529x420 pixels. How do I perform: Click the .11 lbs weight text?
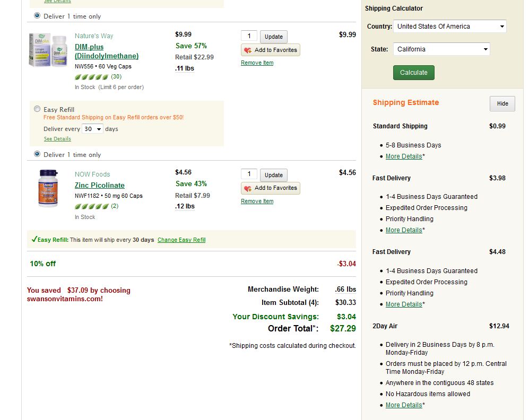(185, 68)
